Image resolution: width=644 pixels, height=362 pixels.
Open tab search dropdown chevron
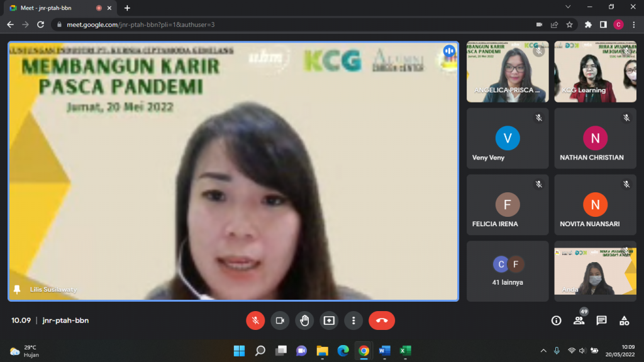coord(568,7)
